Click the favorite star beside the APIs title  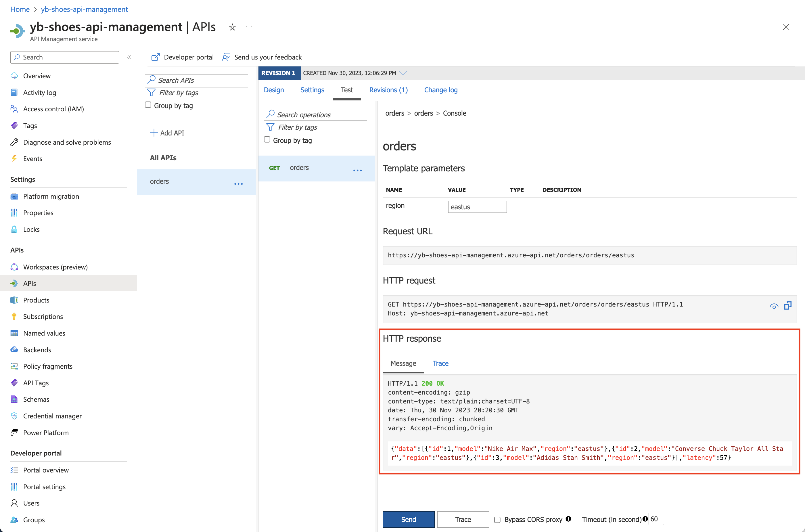(232, 27)
